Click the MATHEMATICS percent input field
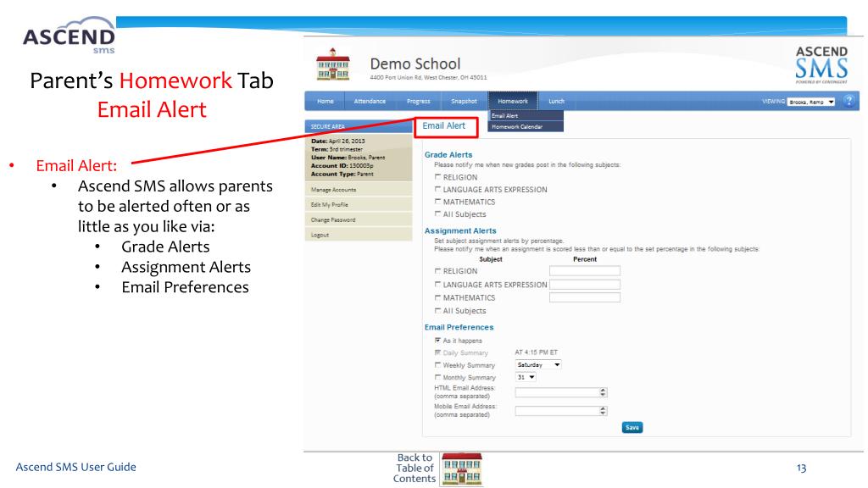 coord(585,297)
